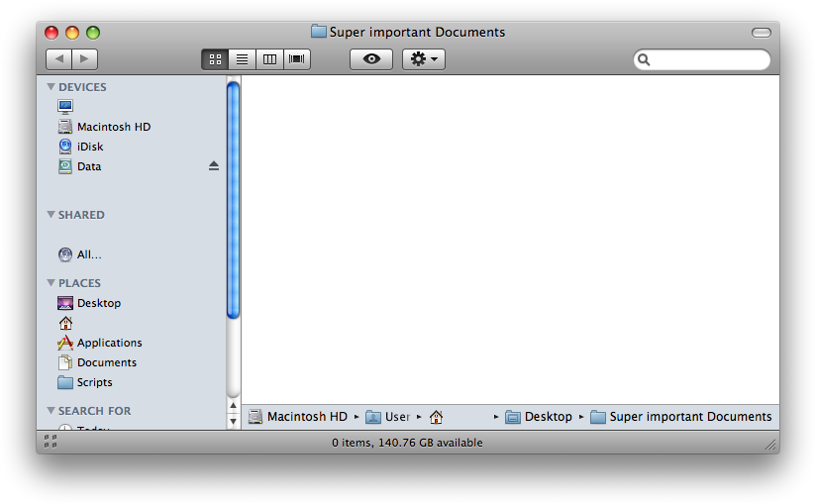Collapse the SEARCH FOR section

point(51,411)
